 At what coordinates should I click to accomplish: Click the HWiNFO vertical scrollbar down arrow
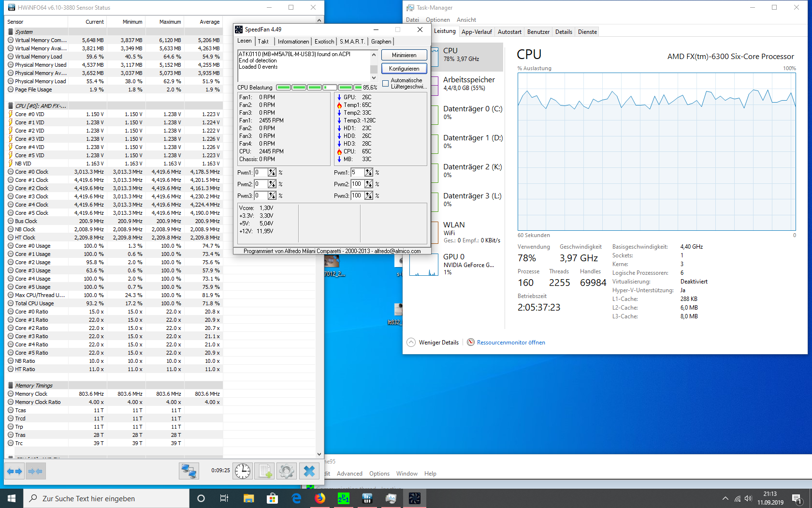coord(319,454)
